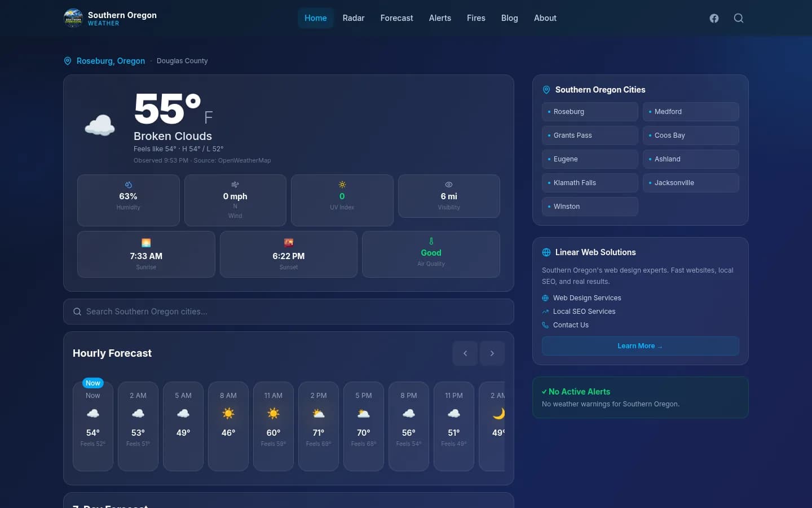Image resolution: width=812 pixels, height=508 pixels.
Task: Pick Klamath Falls from cities
Action: pos(590,183)
